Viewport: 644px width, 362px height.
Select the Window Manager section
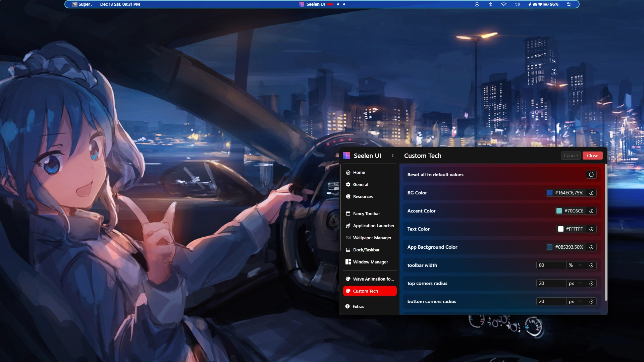(x=370, y=262)
